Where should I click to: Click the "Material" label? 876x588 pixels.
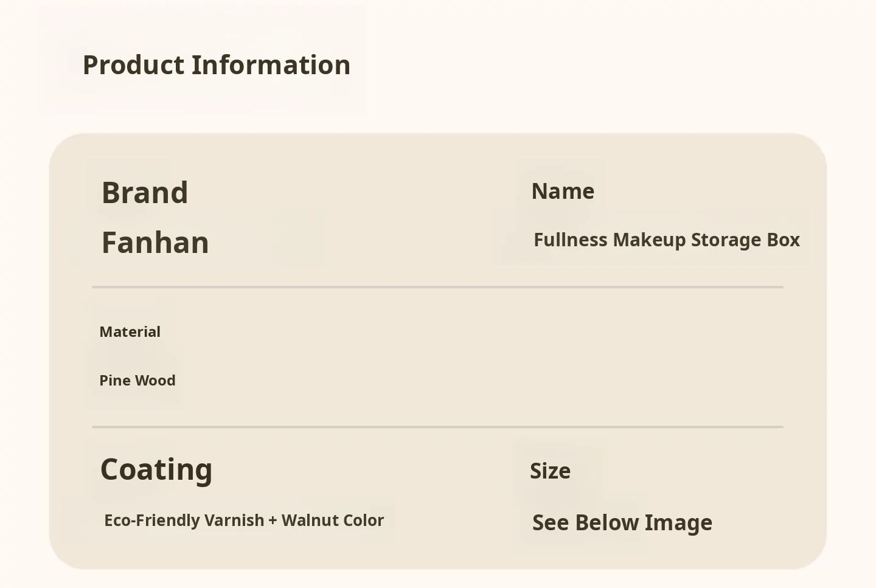coord(130,332)
